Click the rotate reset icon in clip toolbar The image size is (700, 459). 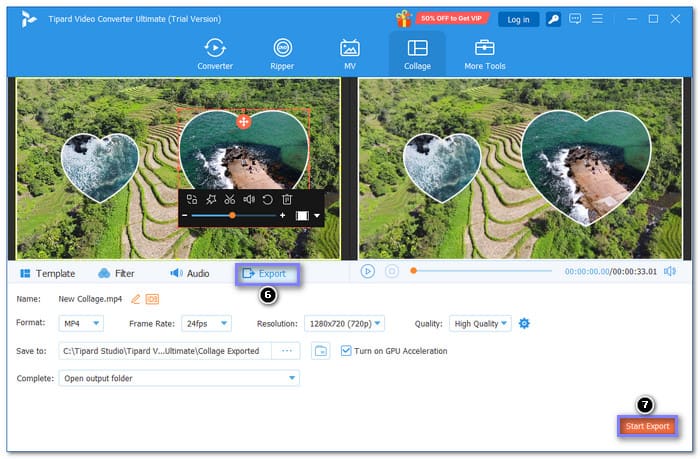click(x=267, y=199)
